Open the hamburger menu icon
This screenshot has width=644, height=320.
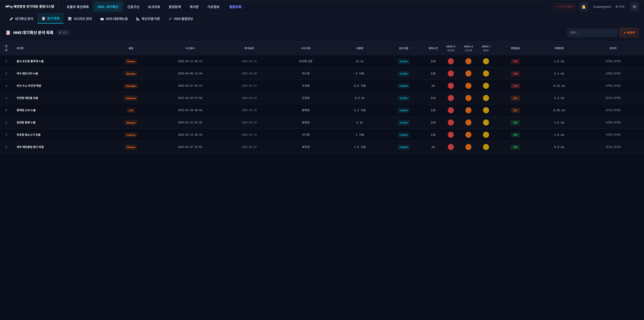pyautogui.click(x=634, y=7)
